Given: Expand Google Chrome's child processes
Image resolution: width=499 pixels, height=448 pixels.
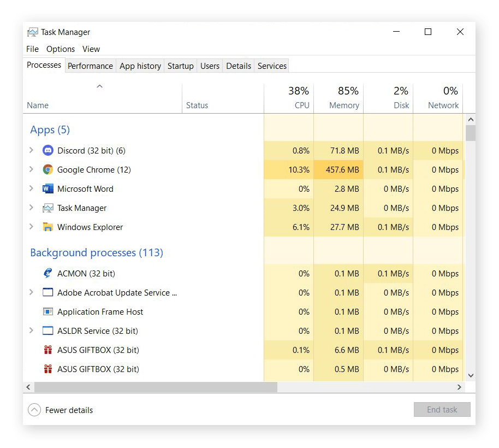Looking at the screenshot, I should (31, 169).
